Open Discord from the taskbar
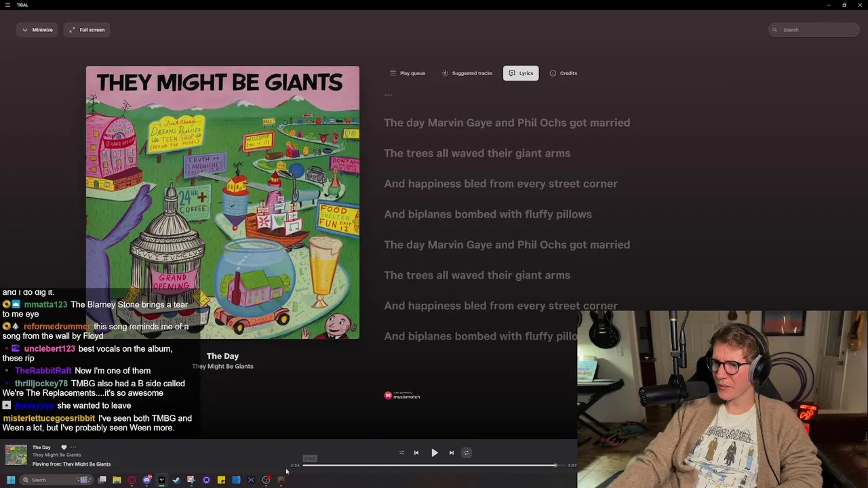The height and width of the screenshot is (488, 868). point(147,480)
